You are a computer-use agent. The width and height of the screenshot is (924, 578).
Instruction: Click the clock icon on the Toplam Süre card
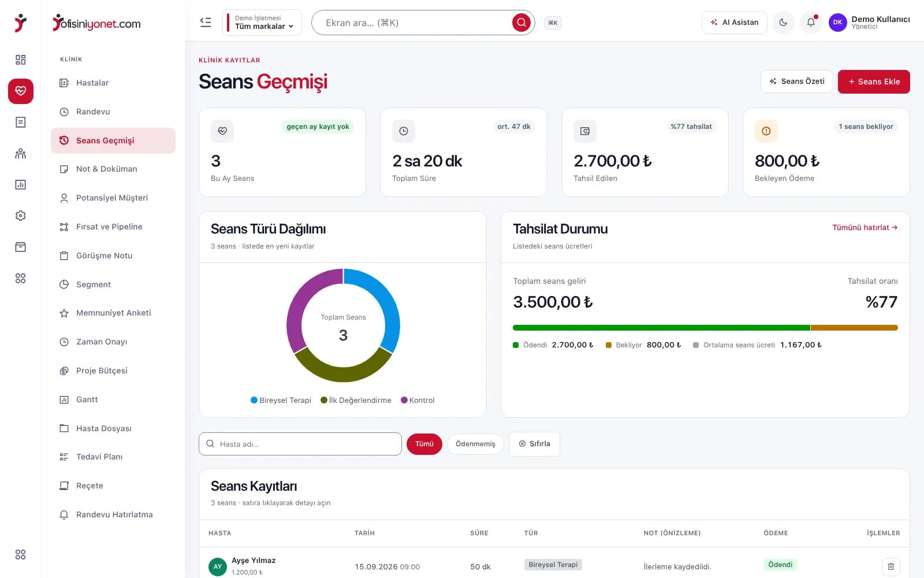(x=404, y=131)
